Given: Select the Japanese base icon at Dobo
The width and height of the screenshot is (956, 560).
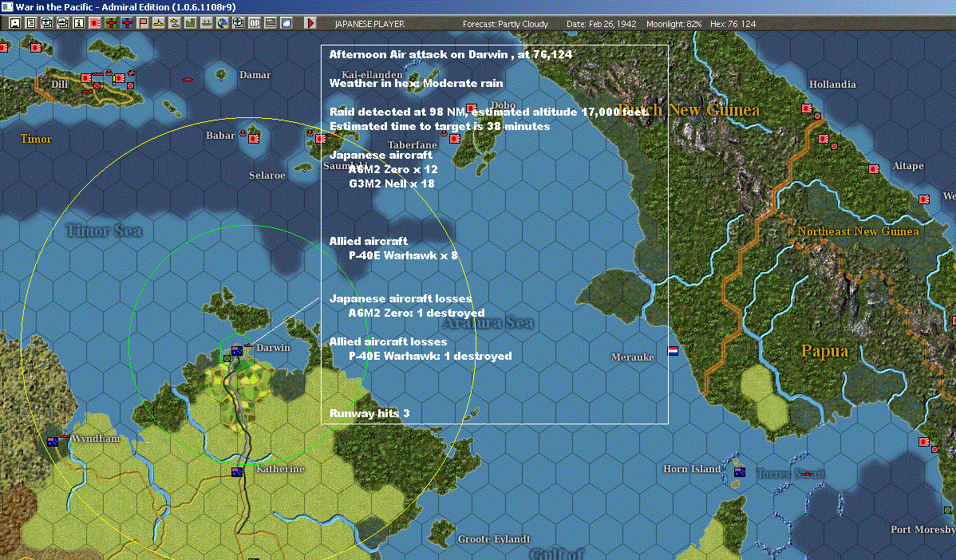Looking at the screenshot, I should [472, 108].
